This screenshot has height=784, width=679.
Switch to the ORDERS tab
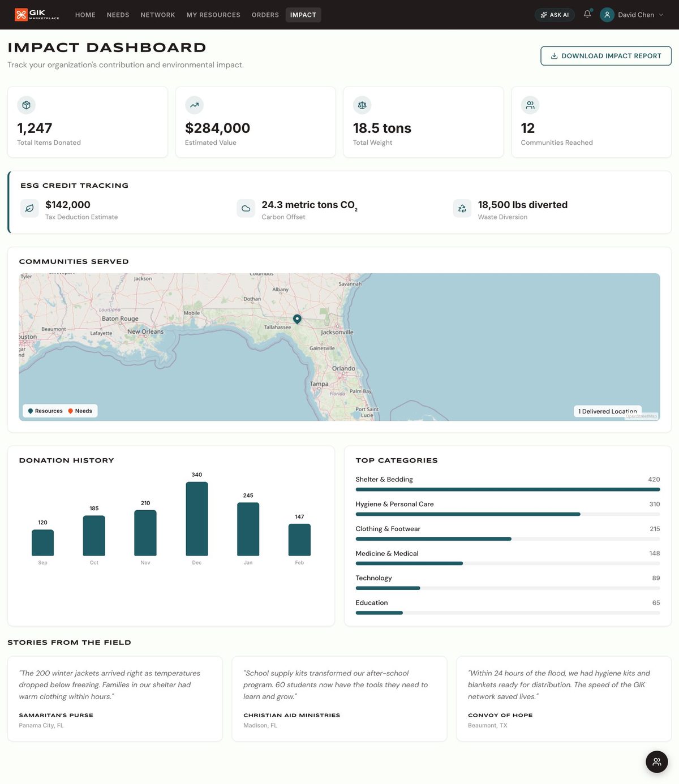point(265,15)
